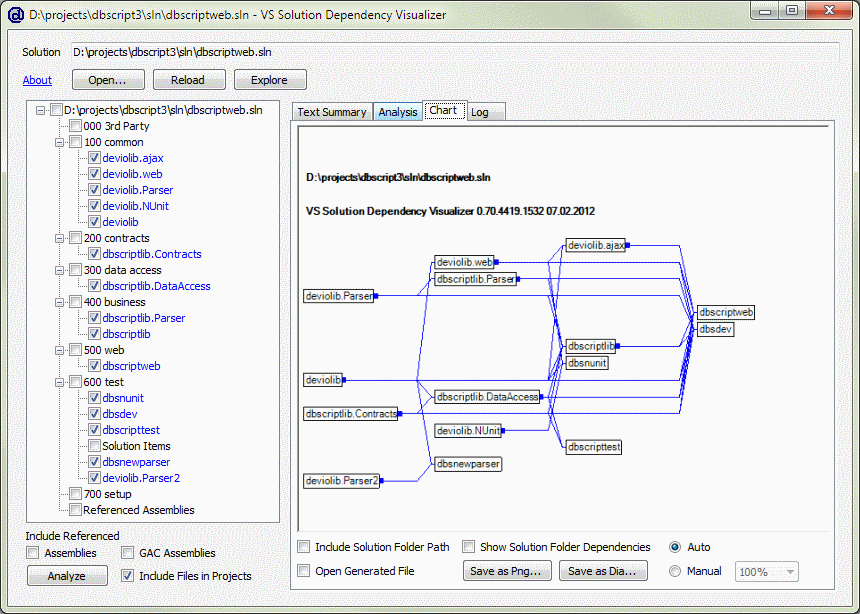Select deviolib.Parser in the tree
This screenshot has height=614, width=860.
point(138,190)
